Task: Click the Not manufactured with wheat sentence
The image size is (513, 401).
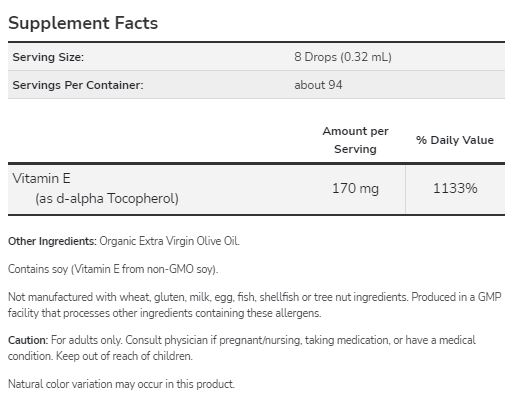Action: coord(208,297)
